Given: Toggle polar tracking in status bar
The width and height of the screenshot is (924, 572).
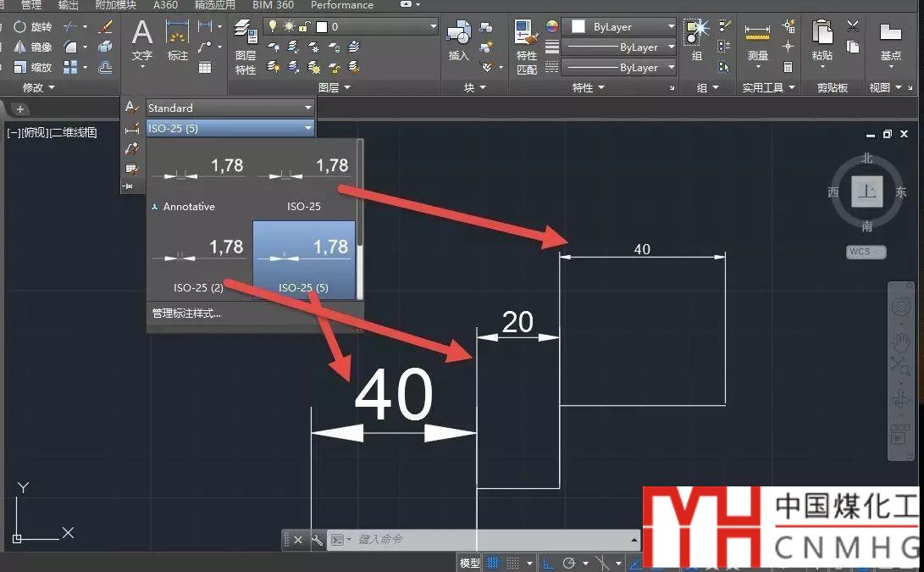Looking at the screenshot, I should 568,563.
